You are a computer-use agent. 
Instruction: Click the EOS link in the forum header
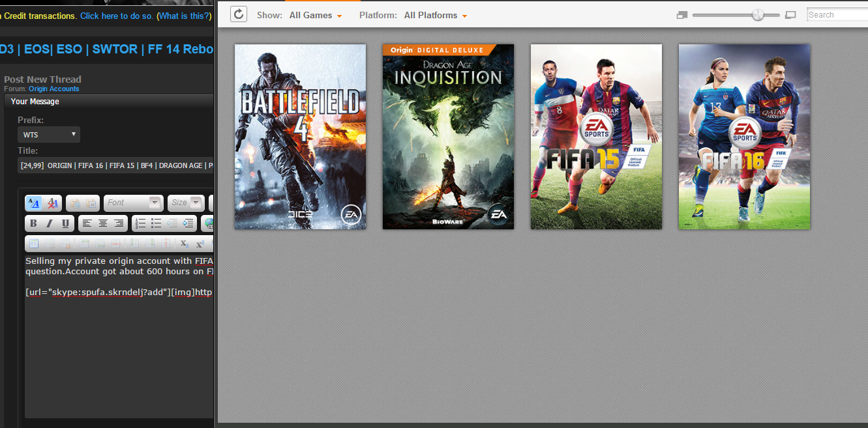click(36, 49)
